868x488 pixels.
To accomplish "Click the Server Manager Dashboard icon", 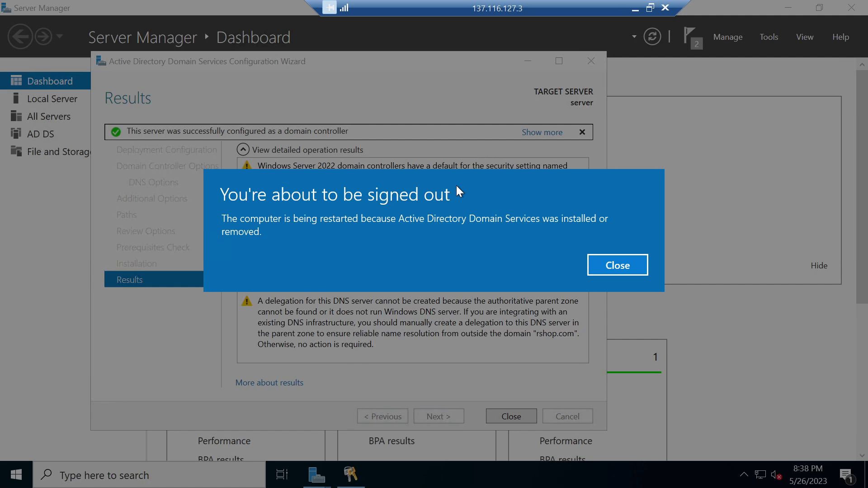I will pyautogui.click(x=15, y=80).
